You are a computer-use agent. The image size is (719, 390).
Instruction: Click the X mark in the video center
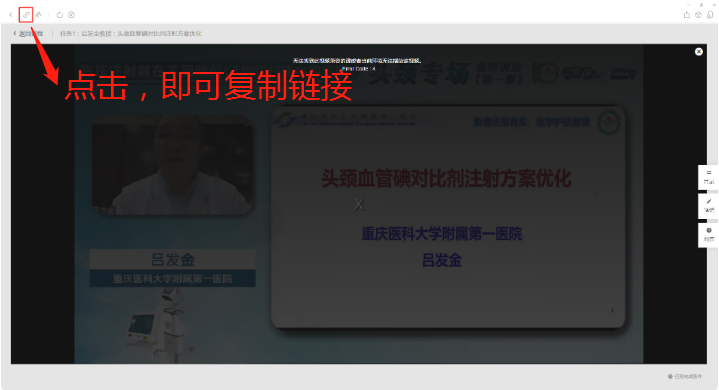pos(359,204)
